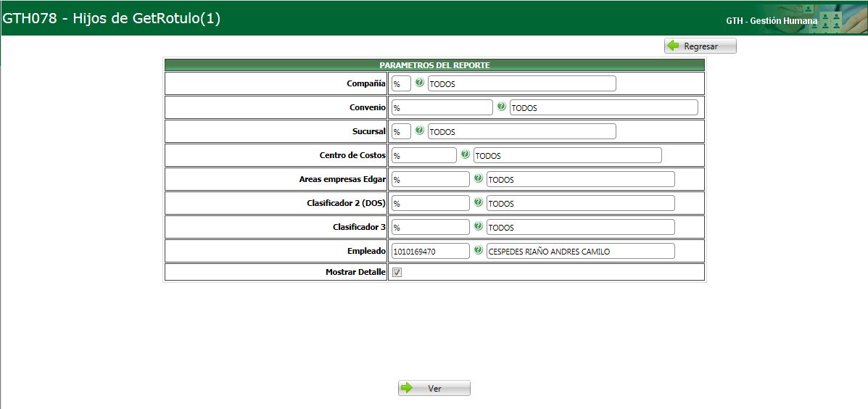The image size is (868, 409).
Task: Focus the Clasificador 3 description field
Action: coord(581,227)
